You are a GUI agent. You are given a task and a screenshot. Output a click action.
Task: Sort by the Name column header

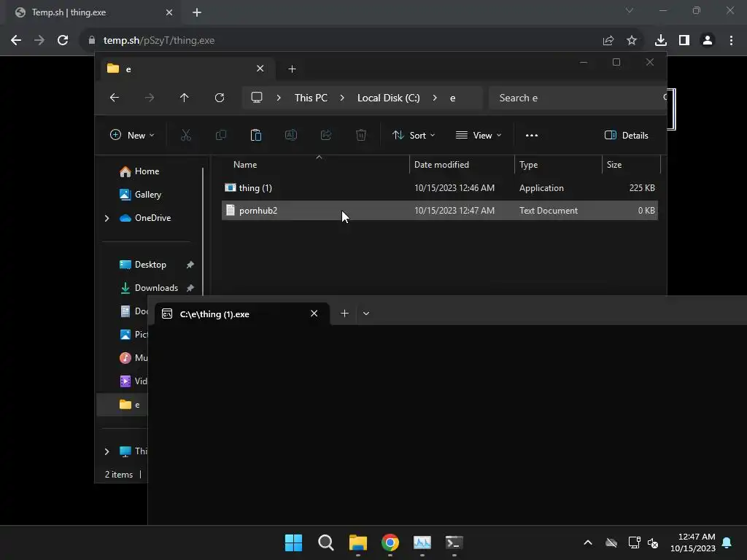317,165
